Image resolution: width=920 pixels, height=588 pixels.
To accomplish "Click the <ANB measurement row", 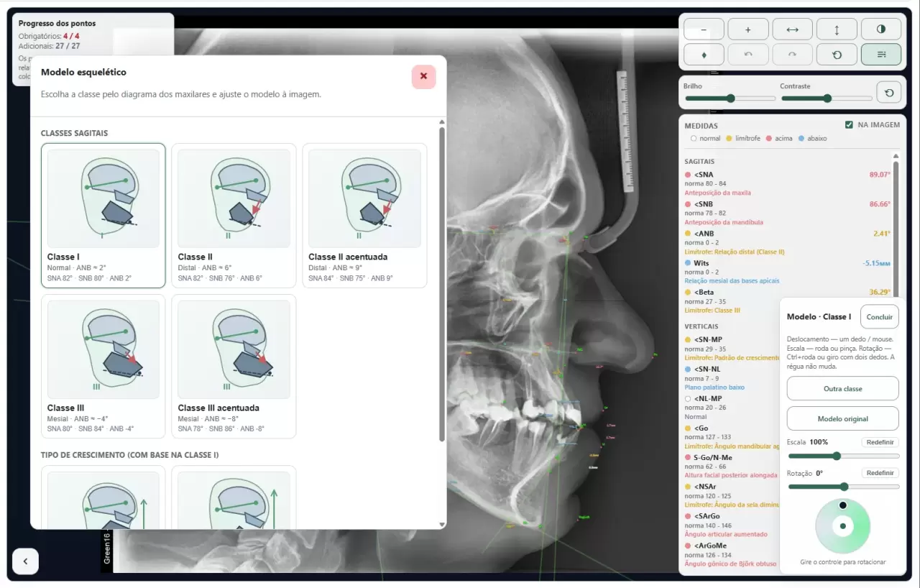I will coord(787,242).
